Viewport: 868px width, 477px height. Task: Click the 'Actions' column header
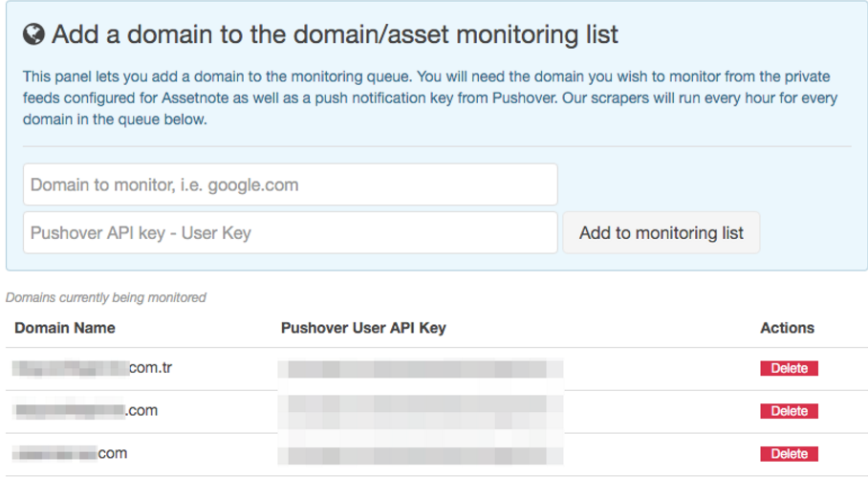[x=787, y=328]
